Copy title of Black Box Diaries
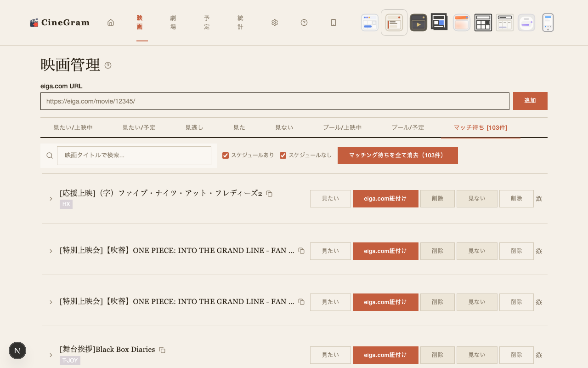588x368 pixels. coord(162,350)
